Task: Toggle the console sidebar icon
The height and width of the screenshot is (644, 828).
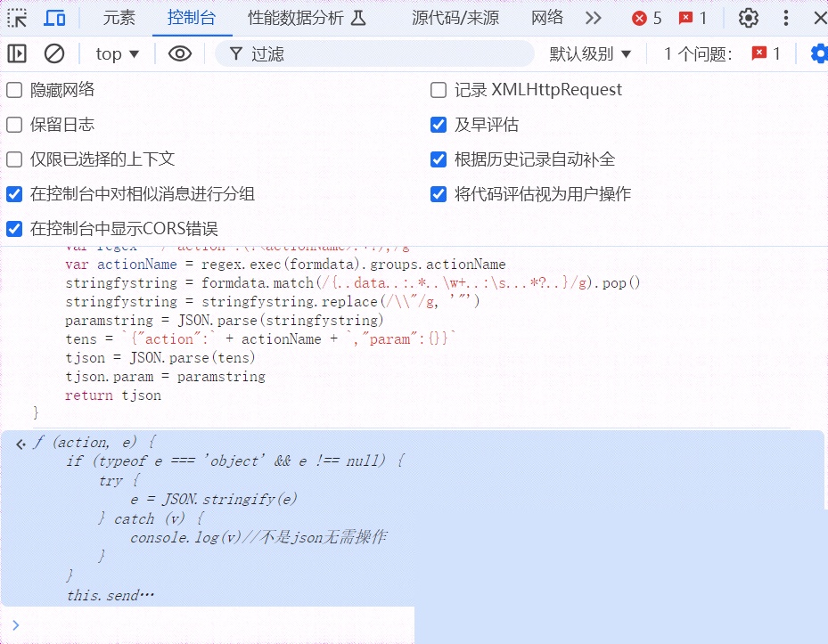Action: (x=17, y=53)
